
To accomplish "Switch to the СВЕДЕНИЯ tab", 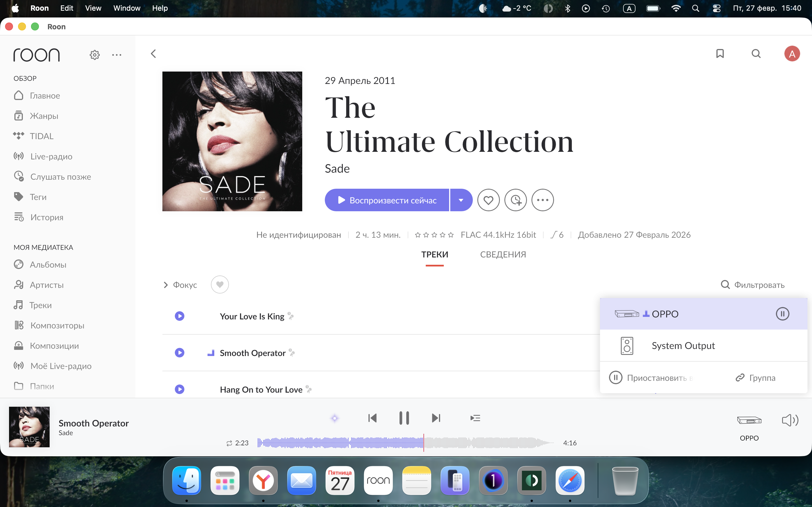I will 503,255.
